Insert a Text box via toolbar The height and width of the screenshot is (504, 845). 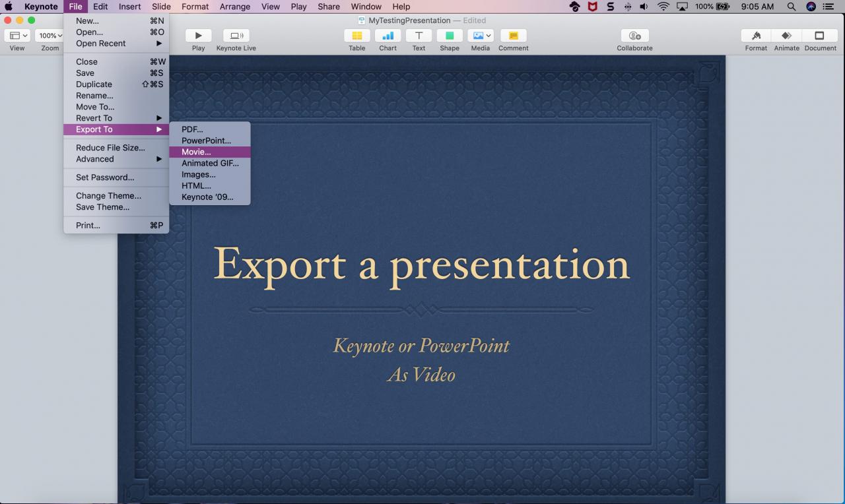pos(419,36)
